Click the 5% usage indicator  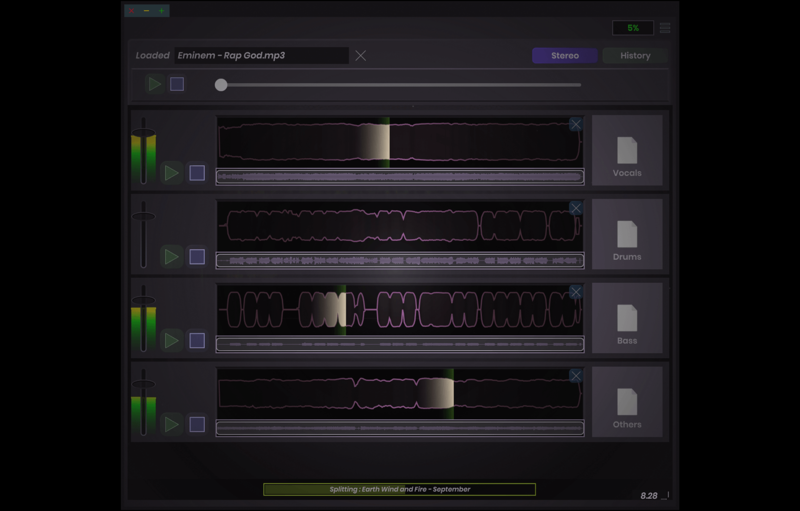click(633, 28)
